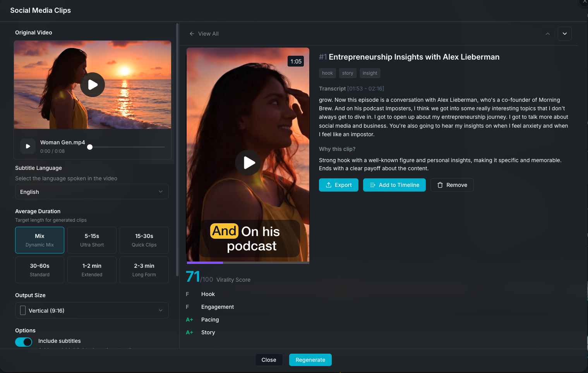Play the original video thumbnail
Image resolution: width=588 pixels, height=373 pixels.
pyautogui.click(x=93, y=85)
